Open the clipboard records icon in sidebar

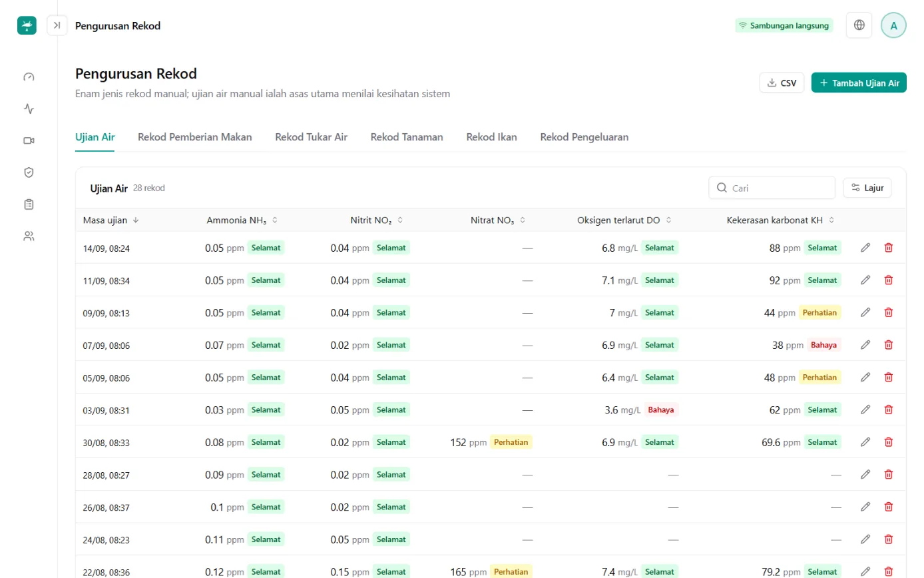(x=29, y=204)
